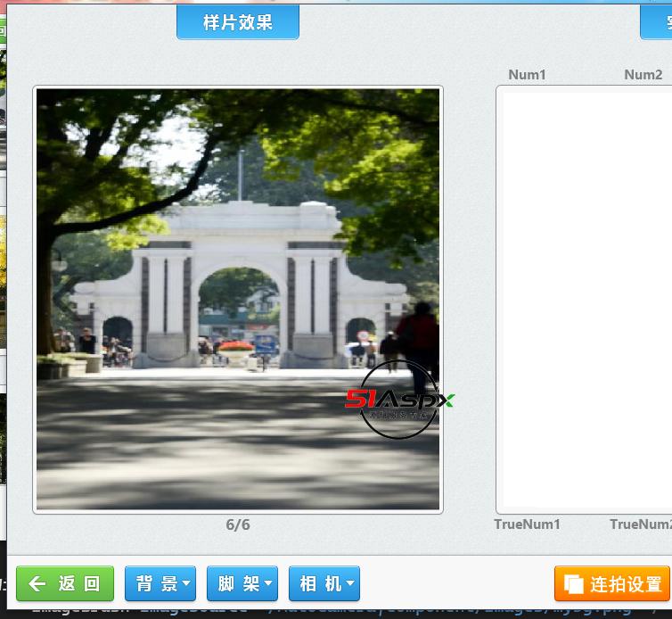672x619 pixels.
Task: Click the TrueNum1 label
Action: point(527,524)
